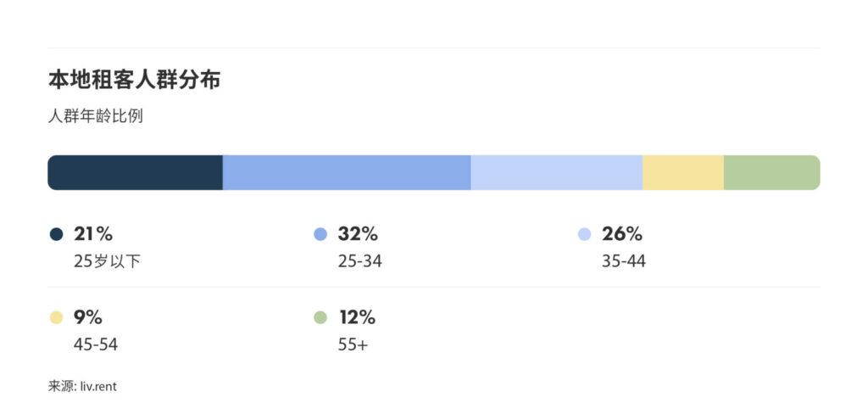Select the 45-54 age label

coord(96,344)
